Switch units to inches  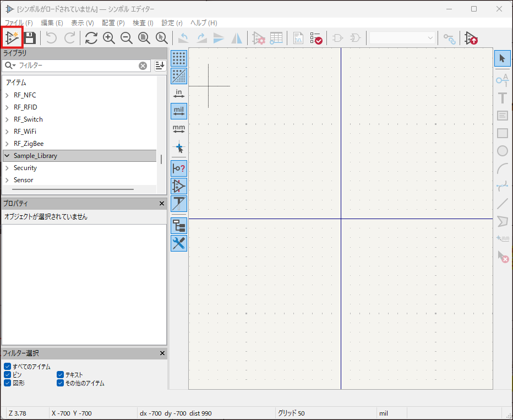179,94
